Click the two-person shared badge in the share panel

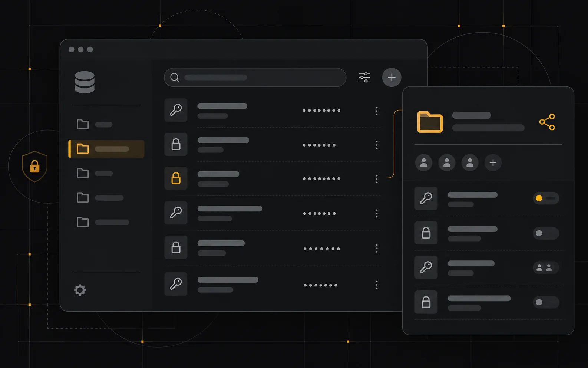(546, 267)
